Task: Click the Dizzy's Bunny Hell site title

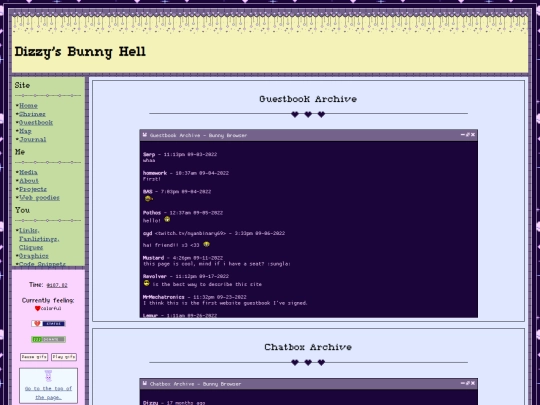Action: (x=80, y=52)
